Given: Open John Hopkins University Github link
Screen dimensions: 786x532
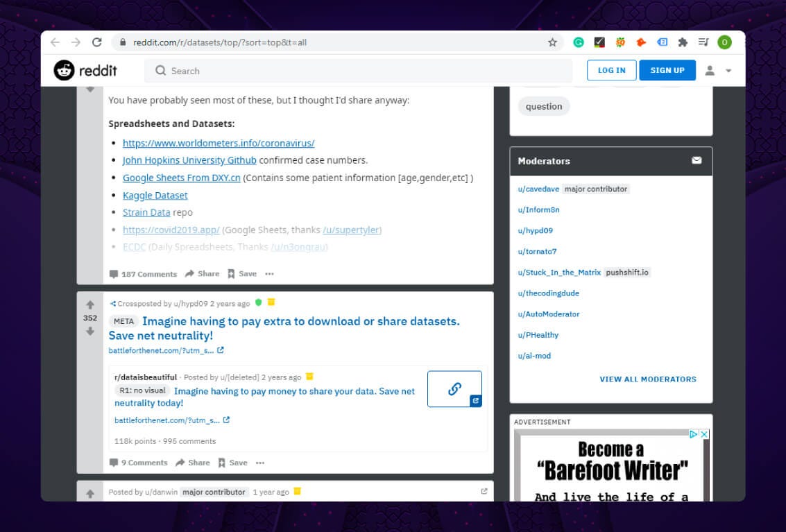Looking at the screenshot, I should [x=189, y=160].
